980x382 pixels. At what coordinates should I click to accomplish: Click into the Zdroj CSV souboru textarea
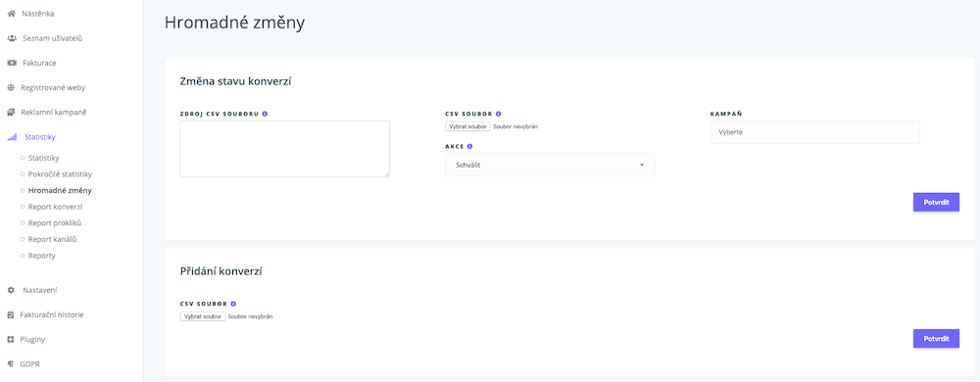[x=285, y=149]
